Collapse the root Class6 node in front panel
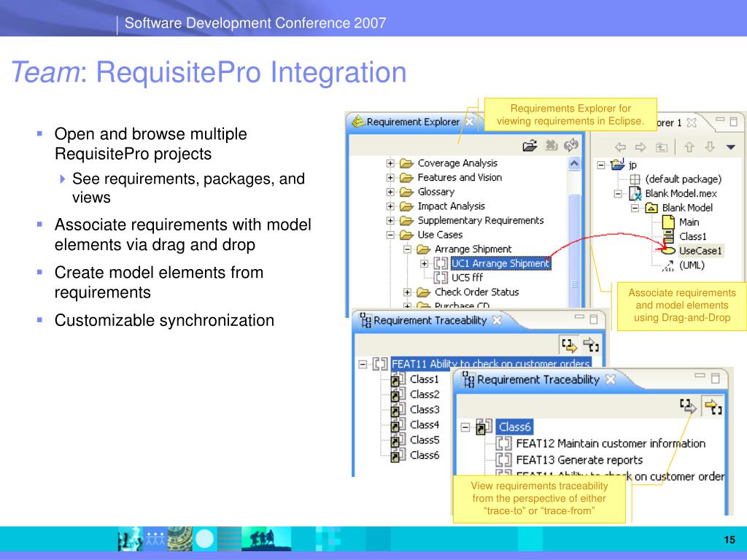This screenshot has width=747, height=560. point(465,427)
